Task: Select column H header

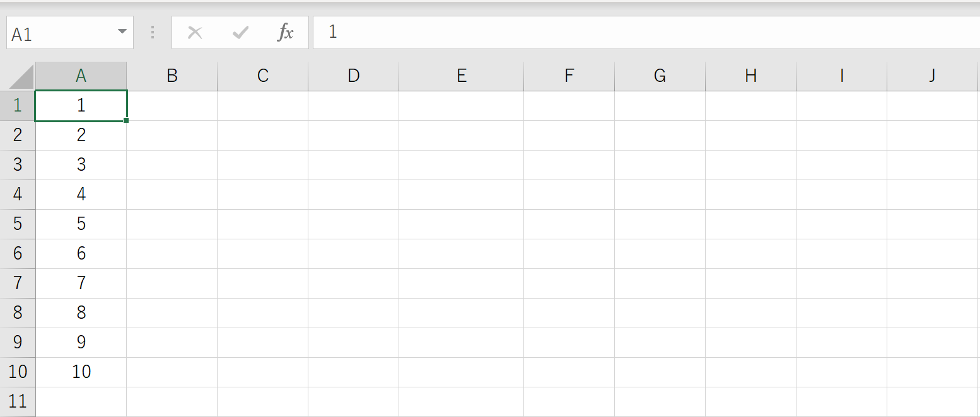Action: coord(750,76)
